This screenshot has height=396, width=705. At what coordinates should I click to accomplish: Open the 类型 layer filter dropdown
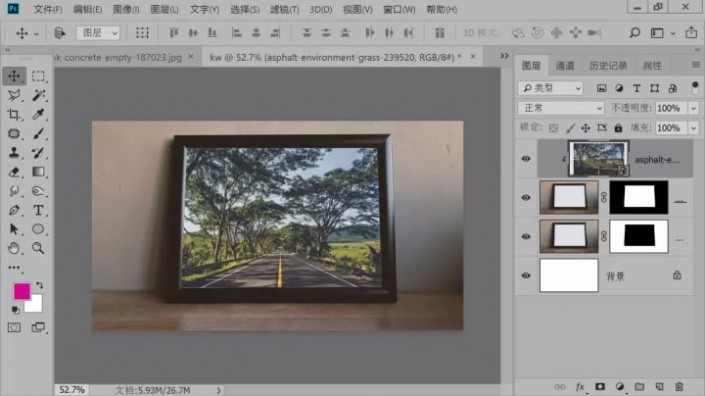point(550,88)
